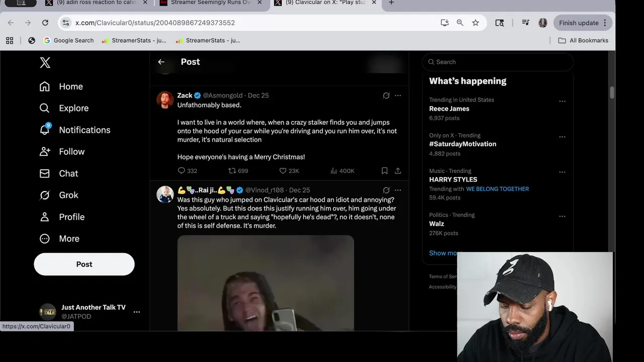The width and height of the screenshot is (644, 362).
Task: Click the zoom magnifier in address bar
Action: click(460, 23)
